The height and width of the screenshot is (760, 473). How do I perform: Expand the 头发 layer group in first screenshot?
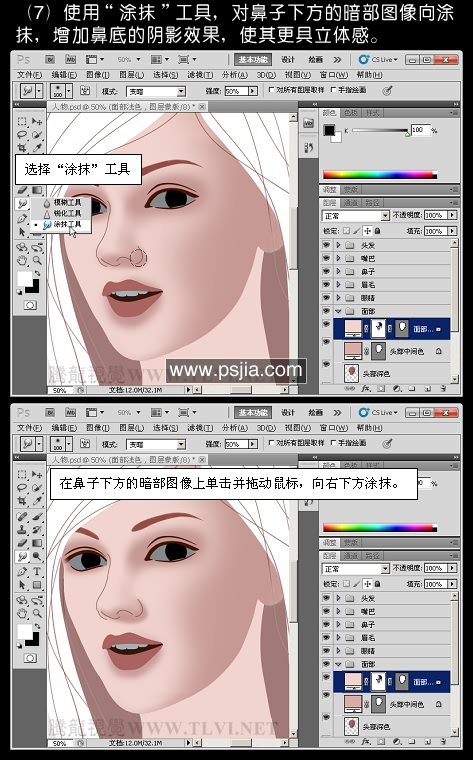(338, 245)
